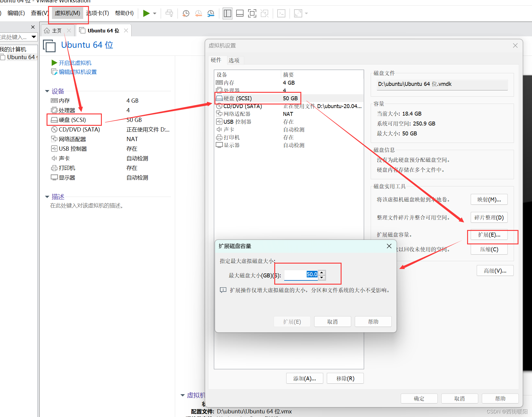532x417 pixels.
Task: Click the 映射(M)... button
Action: tap(489, 200)
